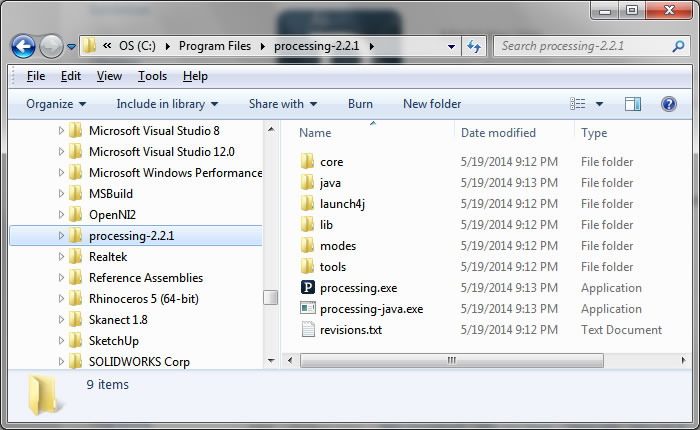Open the arrow after Program Files breadcrumb
The width and height of the screenshot is (700, 430).
click(262, 46)
